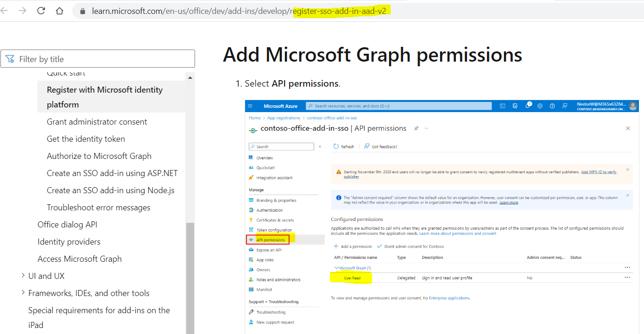Viewport: 644px width, 334px height.
Task: Click the filter funnel icon
Action: [x=10, y=59]
